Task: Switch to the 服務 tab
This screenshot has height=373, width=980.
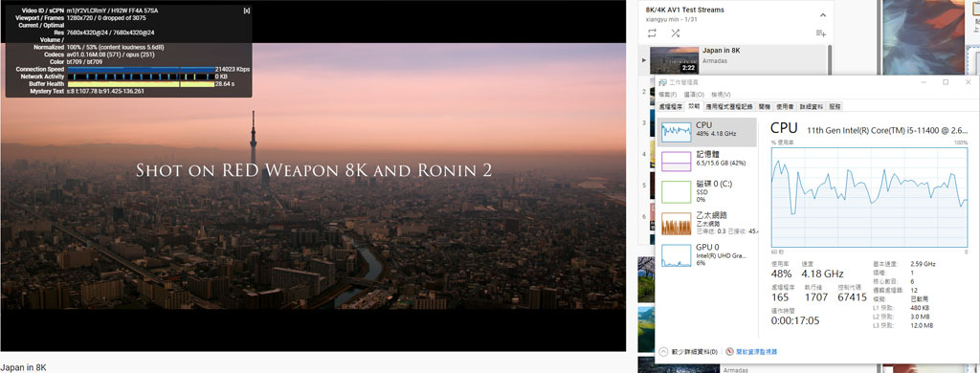Action: (835, 107)
